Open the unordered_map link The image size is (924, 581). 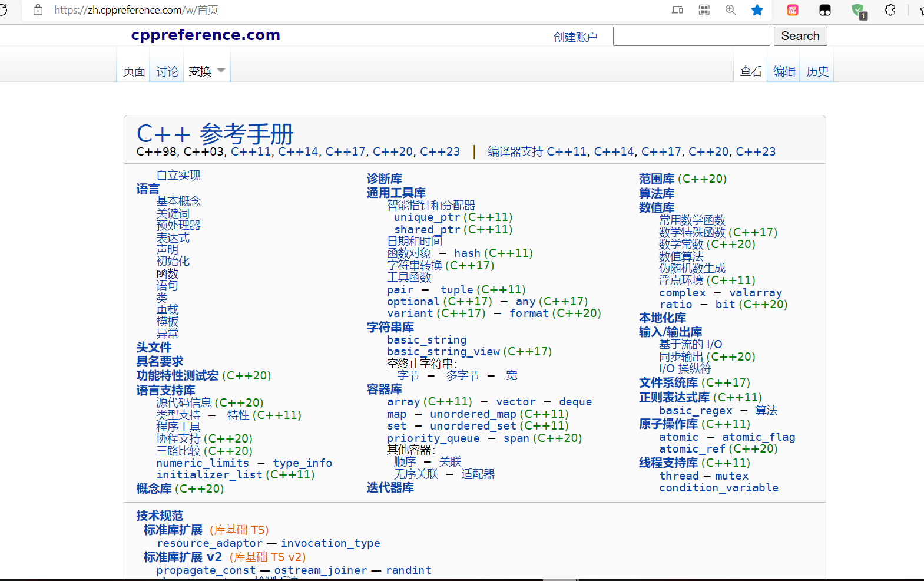[473, 414]
